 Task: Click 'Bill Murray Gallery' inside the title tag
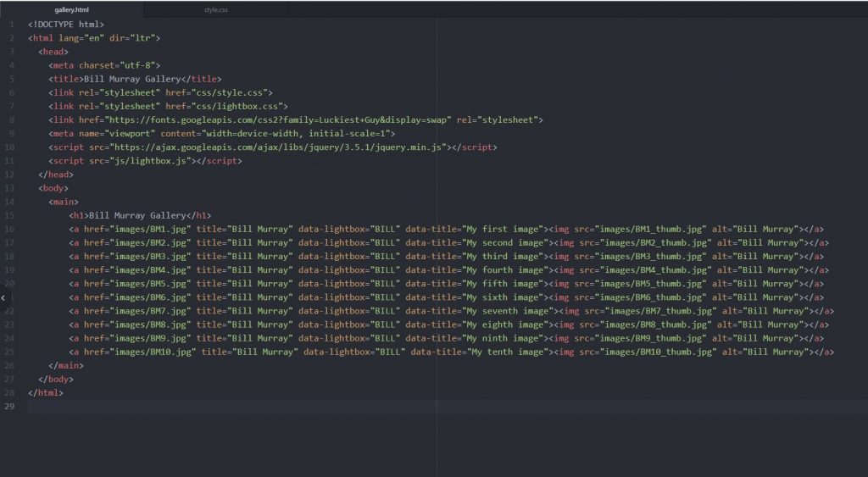point(132,79)
